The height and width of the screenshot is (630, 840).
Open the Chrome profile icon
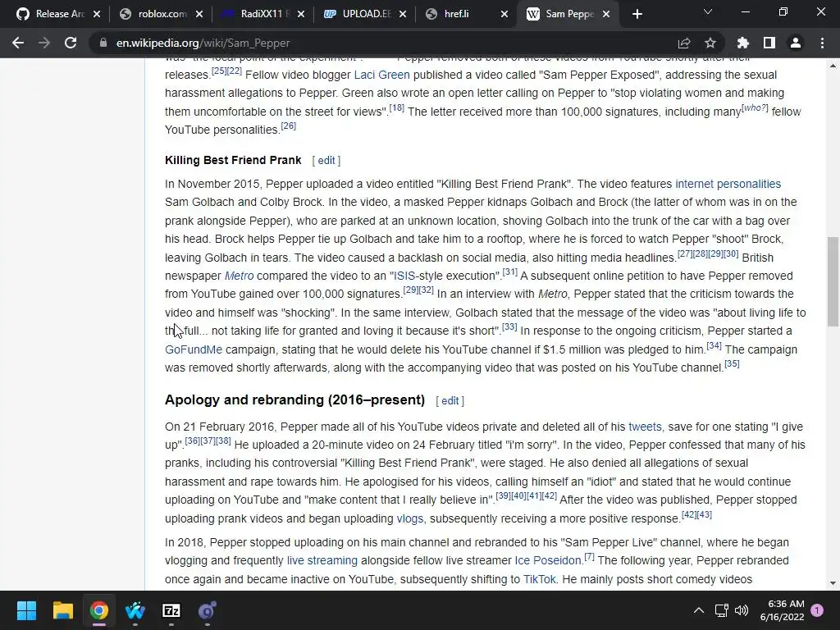point(796,43)
